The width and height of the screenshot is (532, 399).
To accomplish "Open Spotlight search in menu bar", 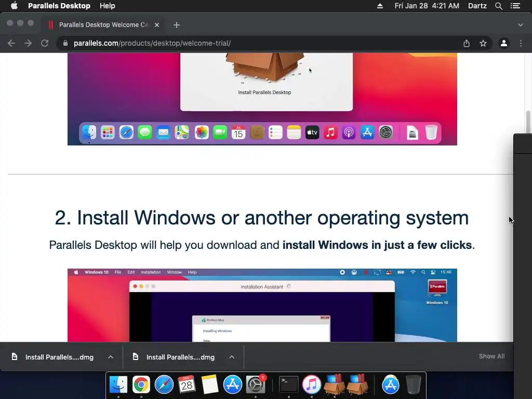I will [x=498, y=6].
